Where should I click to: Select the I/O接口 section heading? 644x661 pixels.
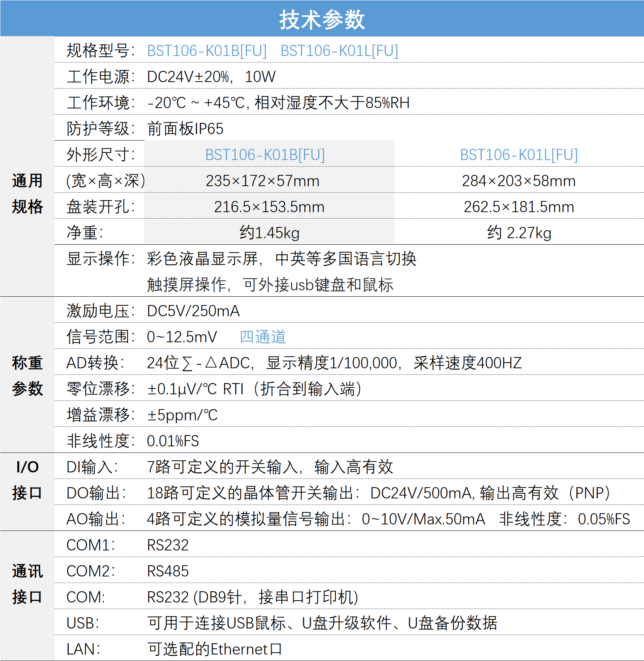point(27,480)
